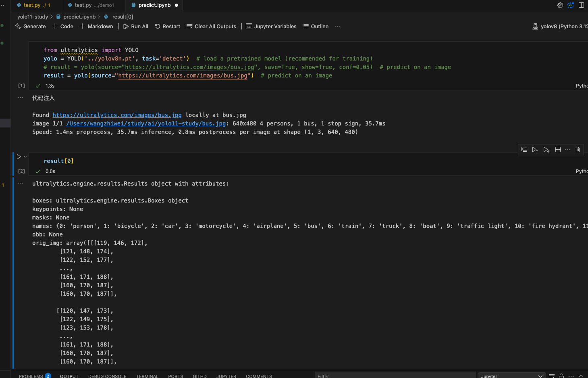The image size is (588, 378).
Task: Split the editor to the right
Action: pos(581,5)
